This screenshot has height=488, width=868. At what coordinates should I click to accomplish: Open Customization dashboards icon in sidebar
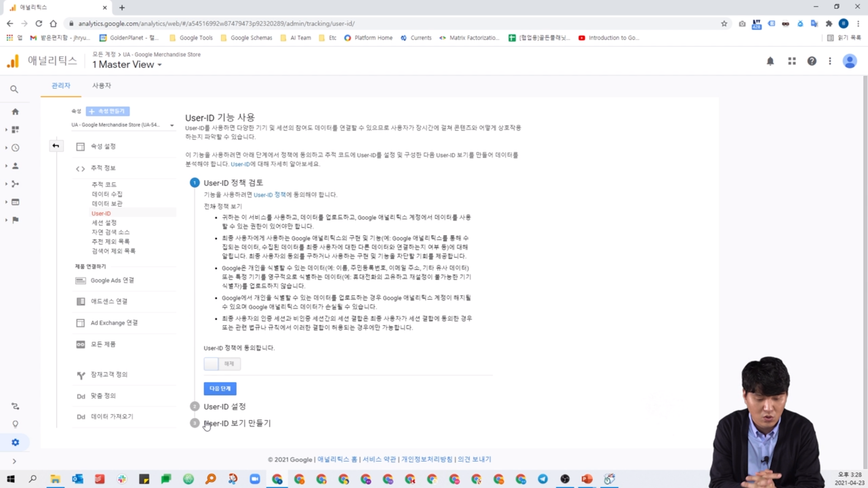pos(15,130)
